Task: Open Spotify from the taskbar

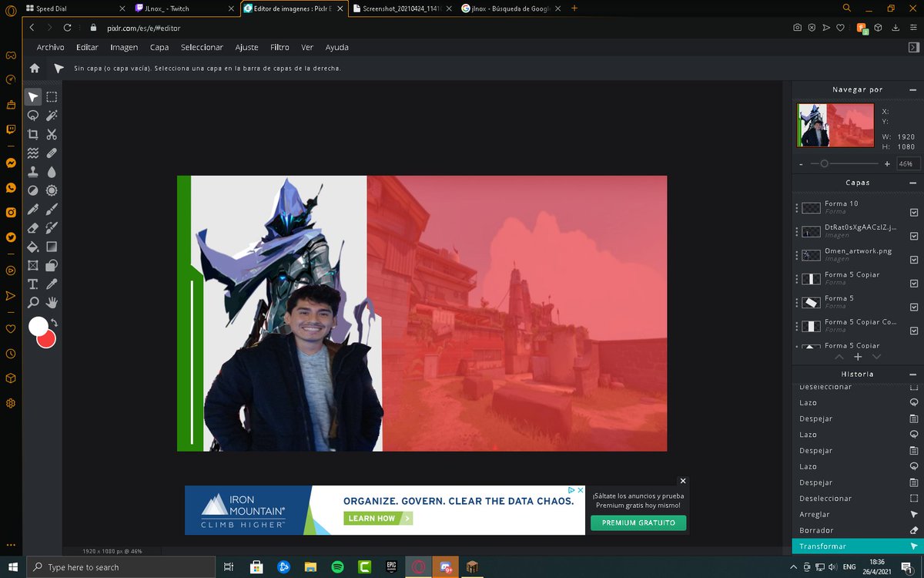Action: point(337,567)
